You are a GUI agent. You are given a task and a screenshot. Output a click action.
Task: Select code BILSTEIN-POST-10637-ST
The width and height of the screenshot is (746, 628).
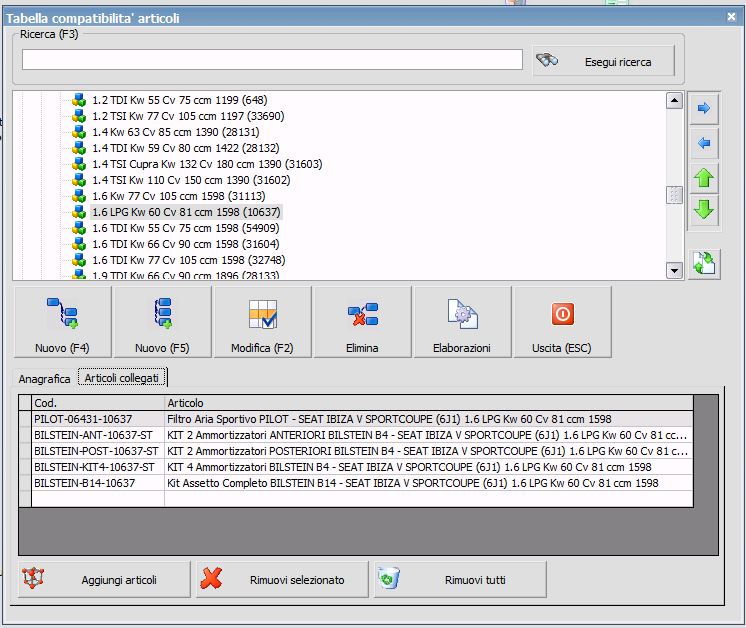coord(98,451)
